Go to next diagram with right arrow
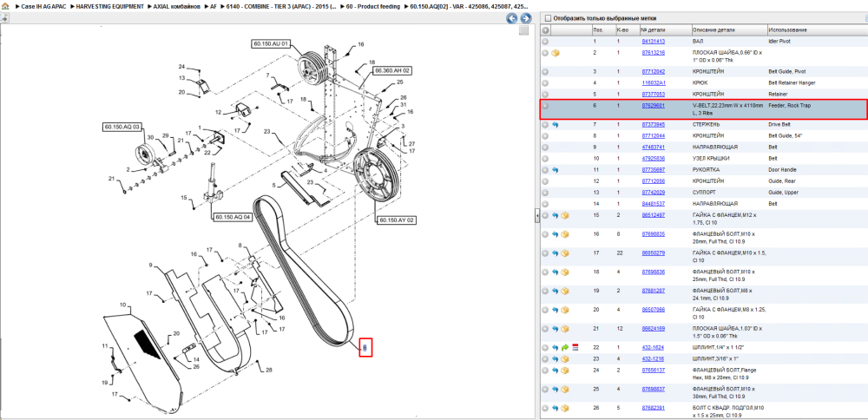868x420 pixels. (x=526, y=18)
